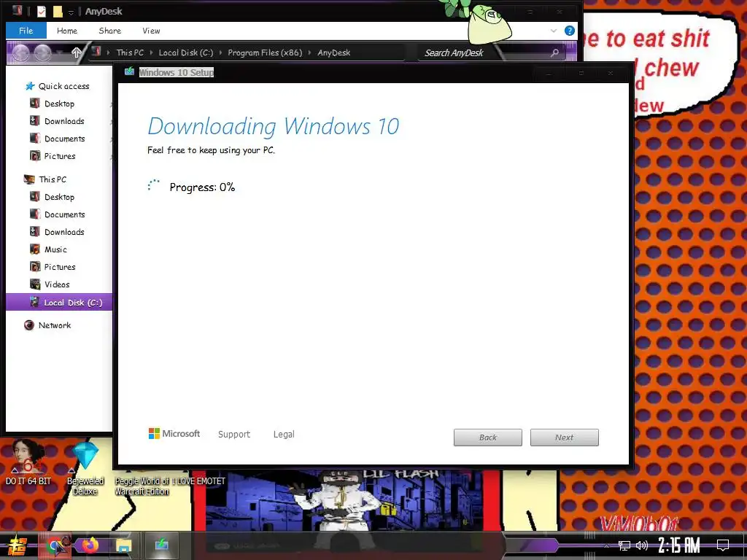Image resolution: width=747 pixels, height=560 pixels.
Task: Open Downloads under Quick access
Action: tap(64, 121)
